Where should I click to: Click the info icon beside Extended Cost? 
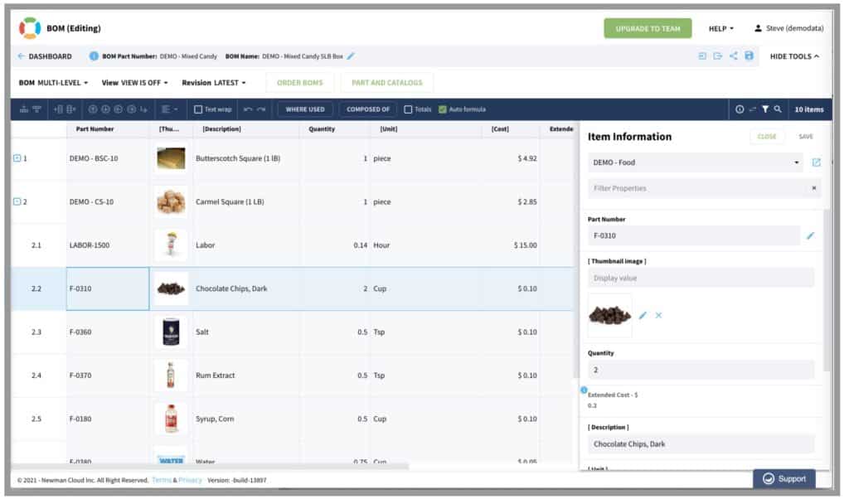[x=585, y=390]
